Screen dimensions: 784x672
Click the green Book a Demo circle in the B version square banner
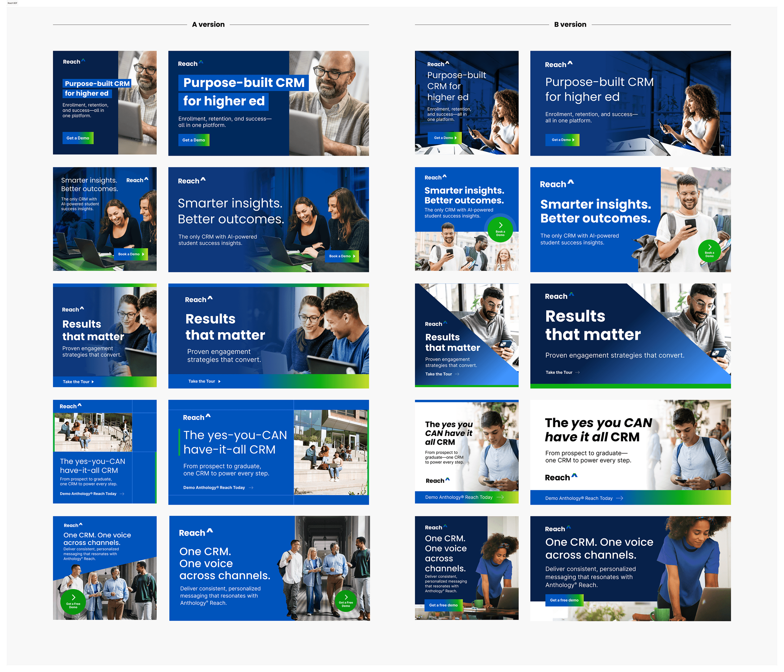click(500, 229)
